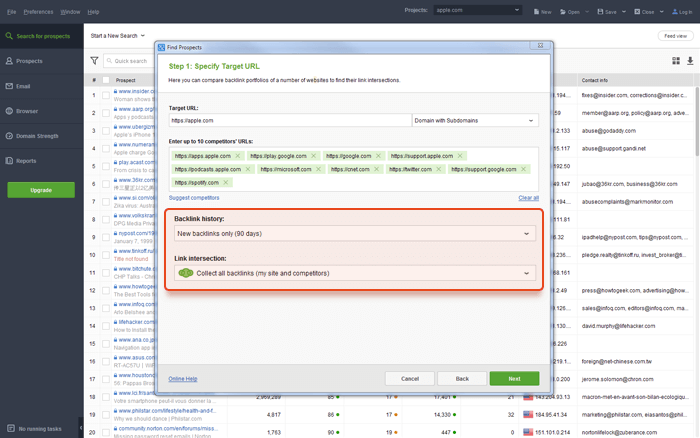The image size is (700, 438).
Task: Click the No running tasks status icon
Action: [11, 429]
